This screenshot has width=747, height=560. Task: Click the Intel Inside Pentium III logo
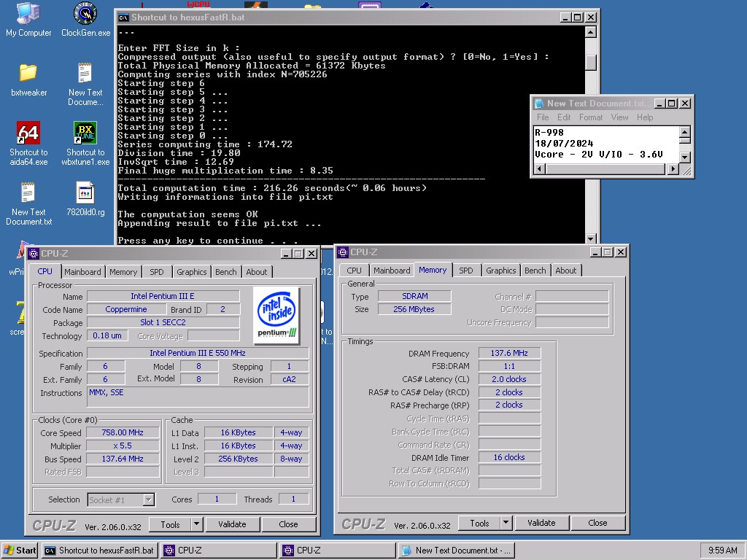276,315
